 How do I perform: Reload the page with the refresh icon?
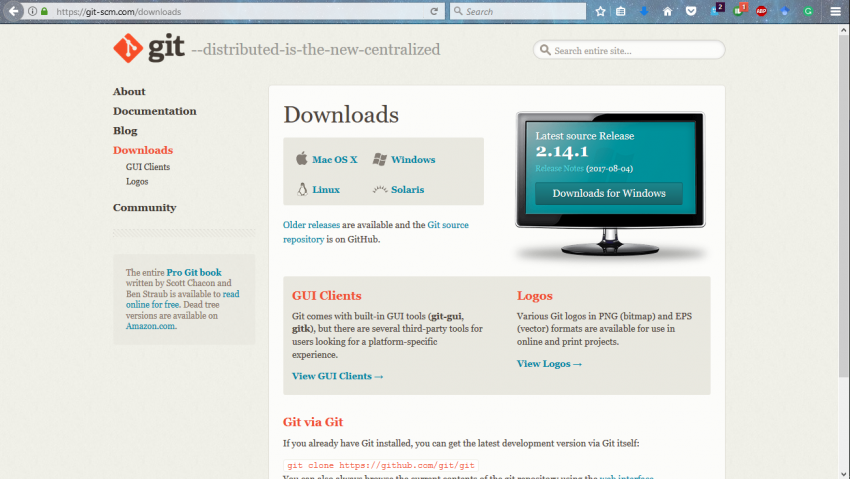click(434, 11)
